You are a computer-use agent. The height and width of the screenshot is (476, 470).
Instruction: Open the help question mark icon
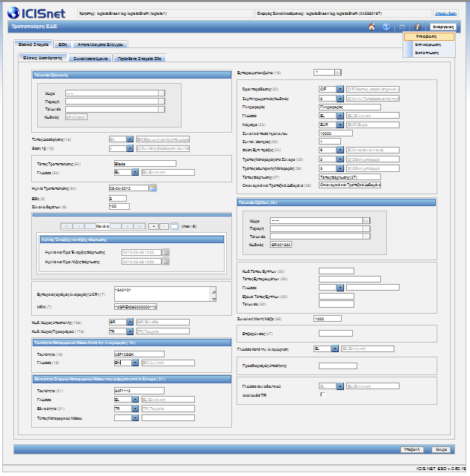(x=386, y=27)
